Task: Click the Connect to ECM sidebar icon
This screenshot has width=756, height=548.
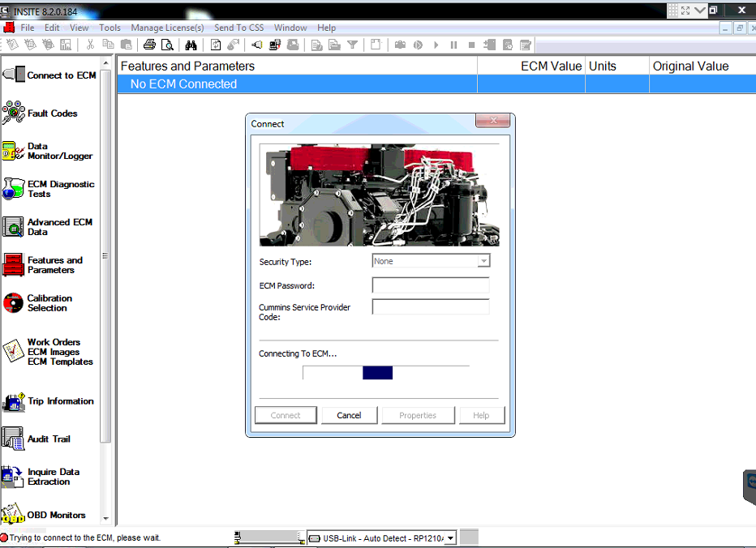Action: pyautogui.click(x=14, y=75)
